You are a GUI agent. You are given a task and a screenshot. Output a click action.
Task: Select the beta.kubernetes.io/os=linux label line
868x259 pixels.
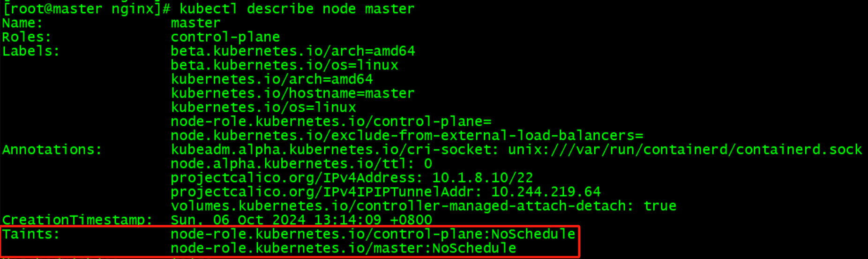284,65
